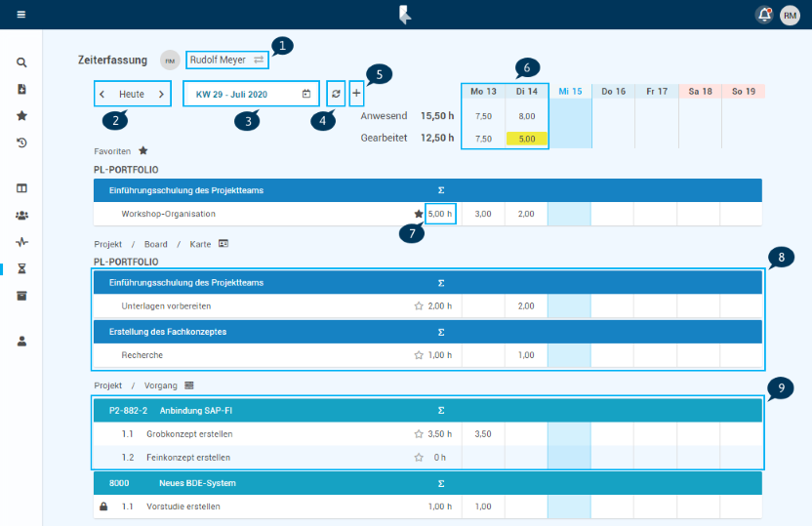Open the hamburger menu in top bar
This screenshot has height=526, width=812.
pyautogui.click(x=20, y=15)
